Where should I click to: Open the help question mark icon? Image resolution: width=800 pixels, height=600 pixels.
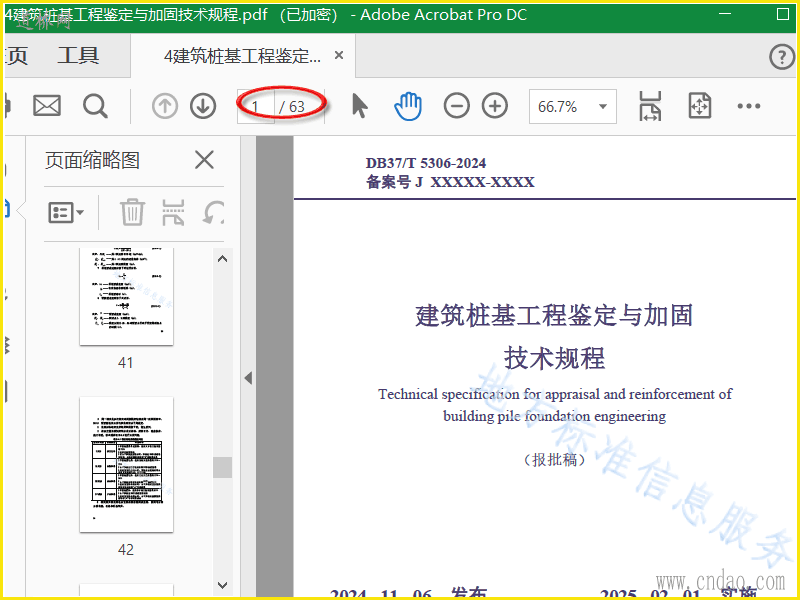(x=782, y=56)
